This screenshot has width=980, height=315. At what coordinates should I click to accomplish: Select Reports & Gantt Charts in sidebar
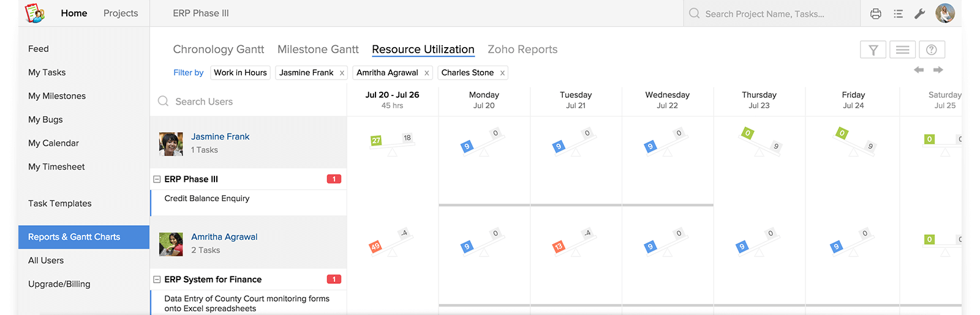[x=84, y=237]
